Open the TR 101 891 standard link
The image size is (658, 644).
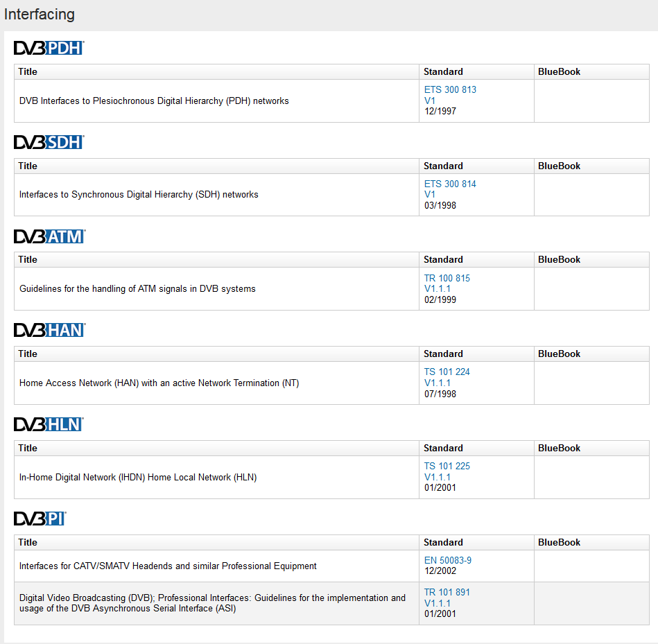447,592
